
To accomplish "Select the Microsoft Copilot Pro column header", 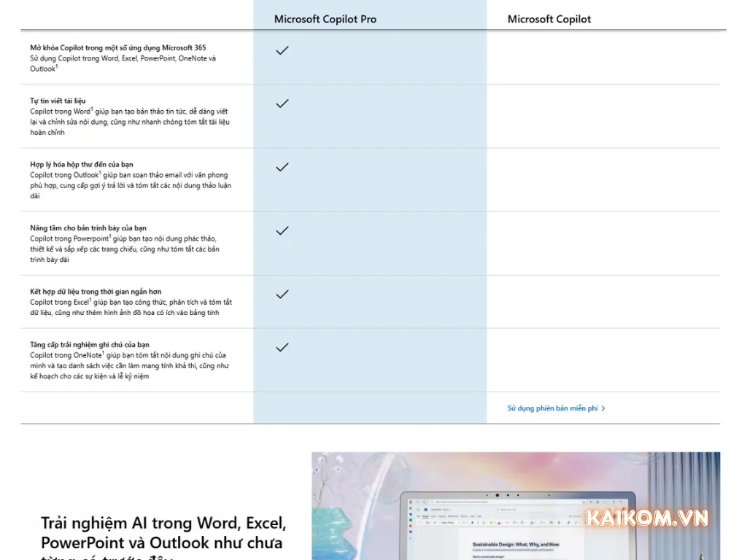I will [325, 19].
